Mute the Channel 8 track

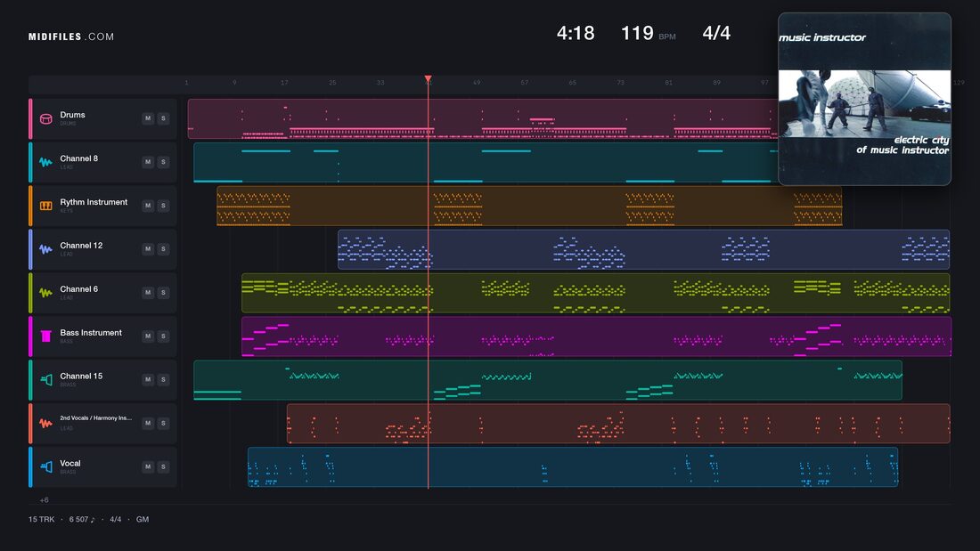click(148, 162)
